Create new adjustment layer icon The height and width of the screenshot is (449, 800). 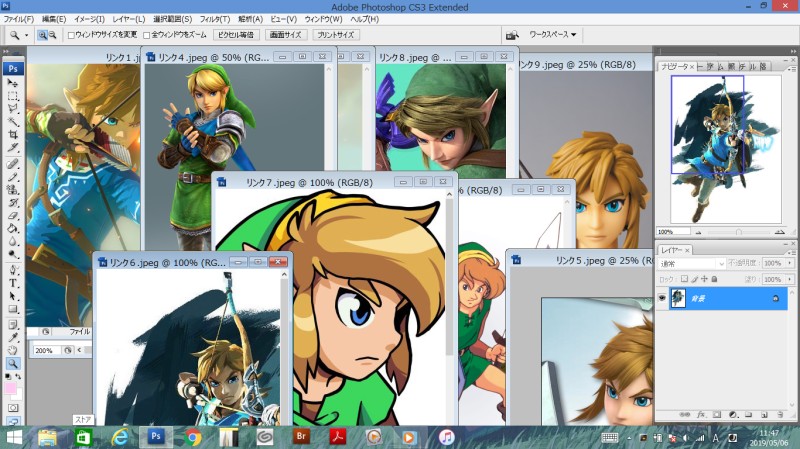733,415
